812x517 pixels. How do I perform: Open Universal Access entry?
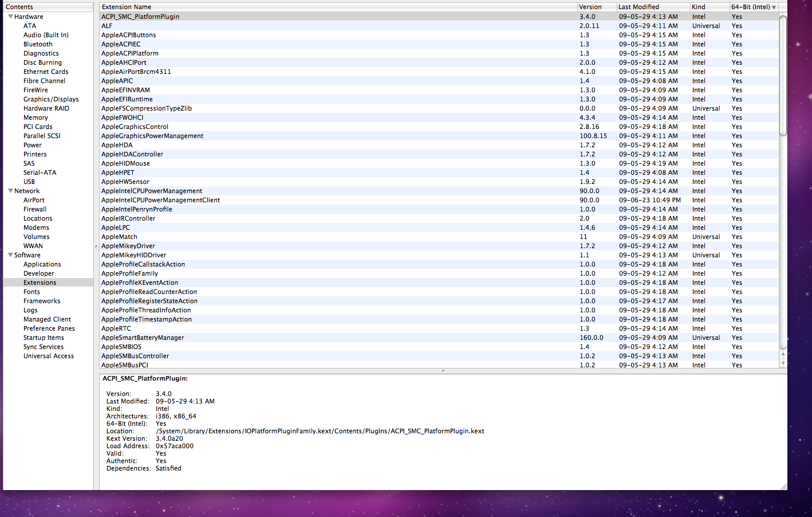point(49,356)
